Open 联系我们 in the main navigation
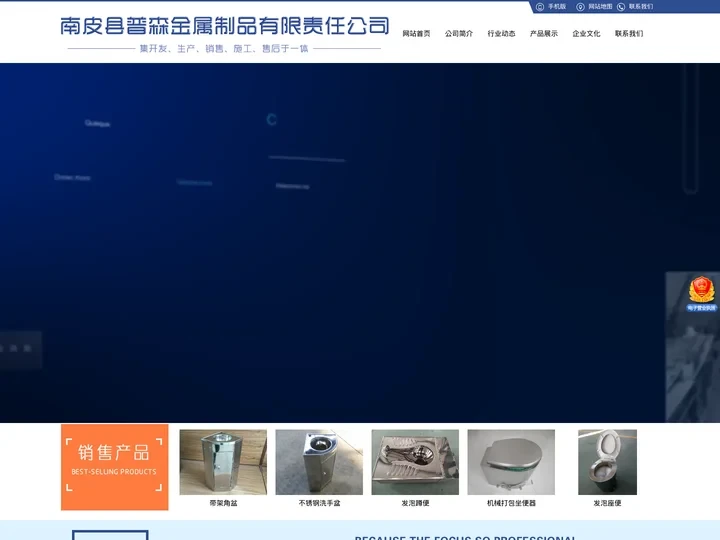 629,34
